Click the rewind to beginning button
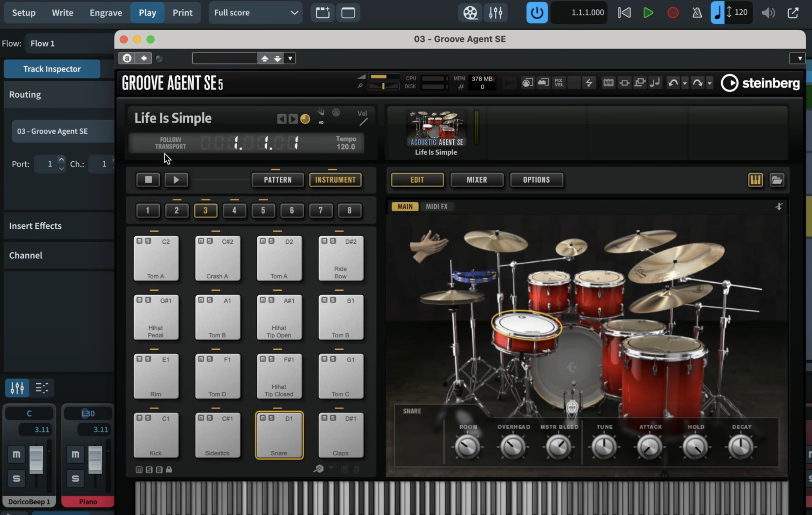This screenshot has height=515, width=812. click(x=624, y=13)
